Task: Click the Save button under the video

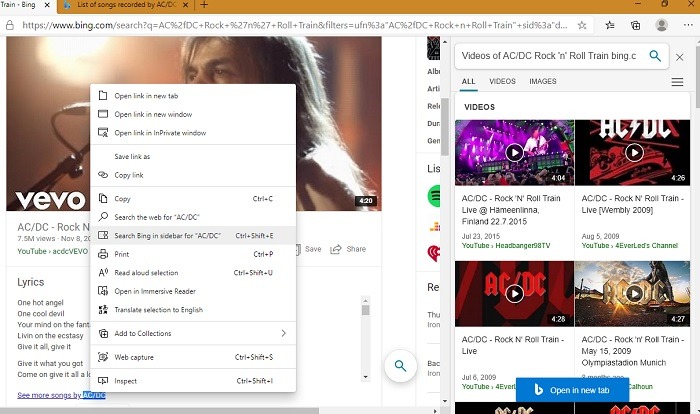Action: 309,249
